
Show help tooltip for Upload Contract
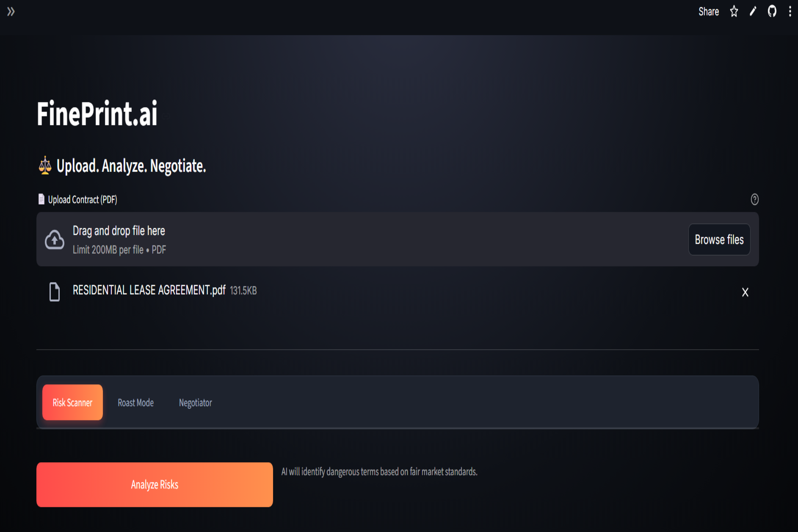pyautogui.click(x=754, y=199)
